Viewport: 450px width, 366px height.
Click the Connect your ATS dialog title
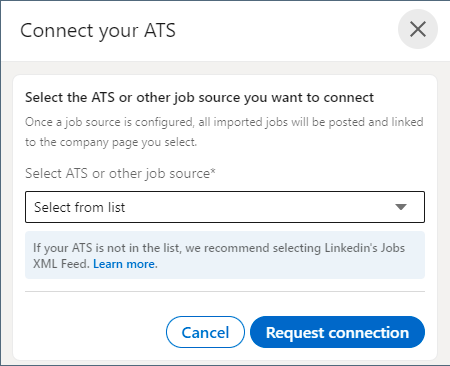(98, 31)
